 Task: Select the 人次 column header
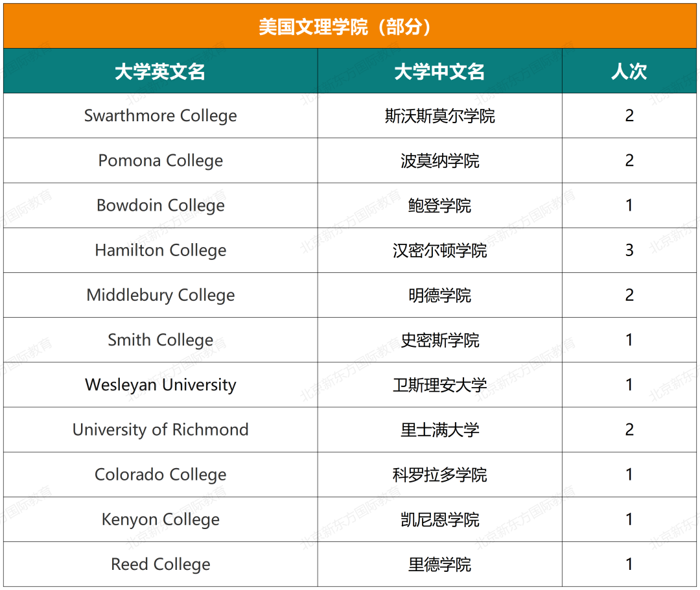pyautogui.click(x=629, y=71)
